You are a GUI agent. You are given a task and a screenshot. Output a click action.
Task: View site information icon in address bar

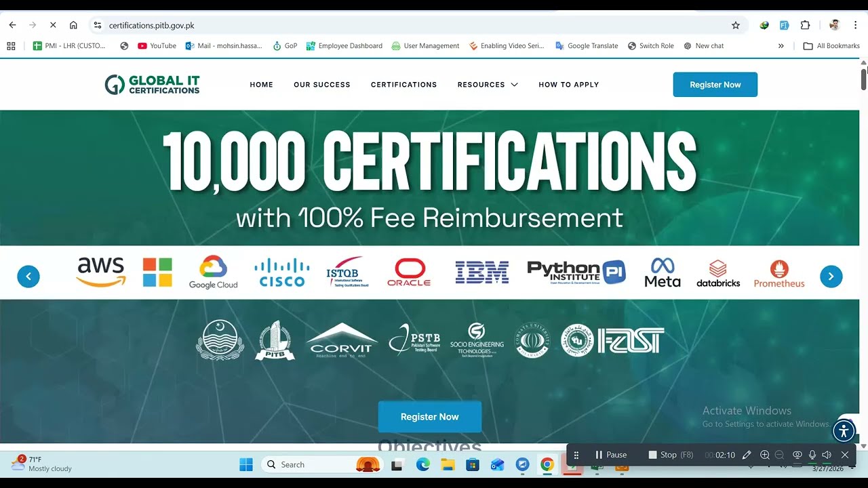(x=98, y=25)
